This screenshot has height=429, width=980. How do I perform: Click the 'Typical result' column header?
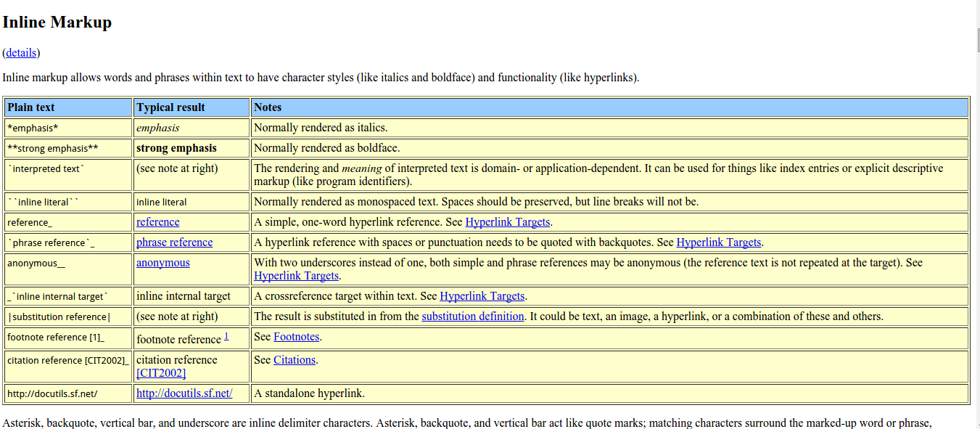pyautogui.click(x=170, y=107)
